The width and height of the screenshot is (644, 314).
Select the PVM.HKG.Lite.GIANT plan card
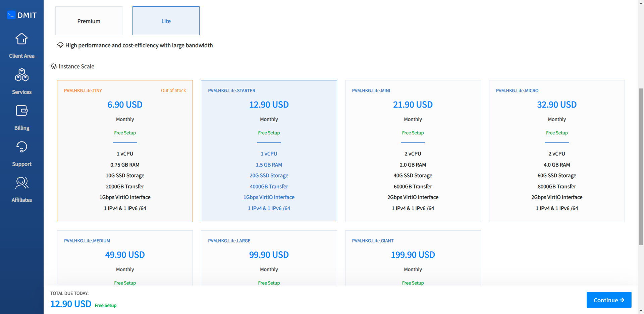click(413, 258)
